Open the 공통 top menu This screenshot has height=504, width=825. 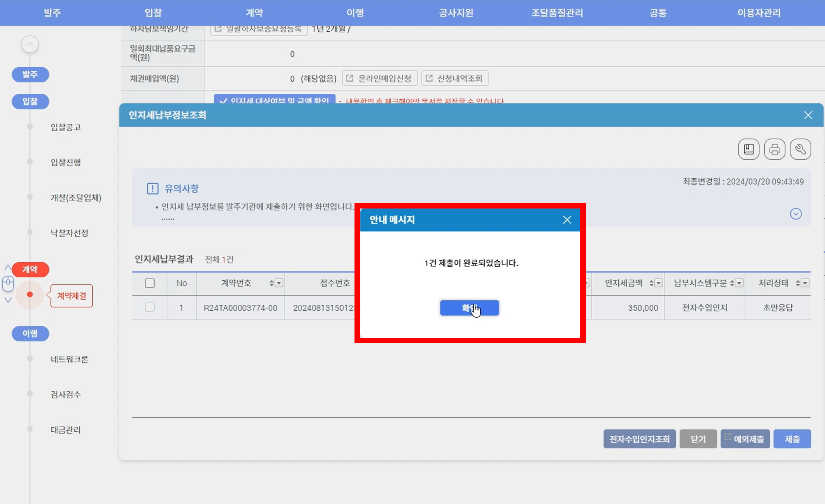[658, 13]
